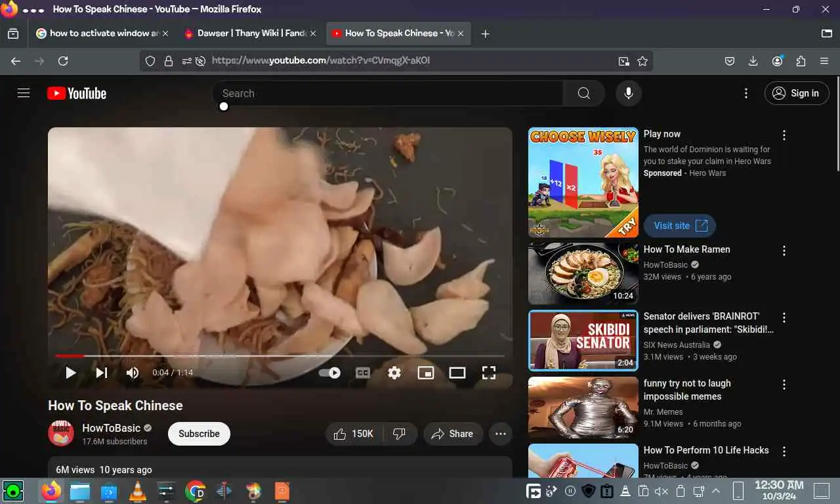Subscribe to HowToBasic
Viewport: 840px width, 504px height.
(x=199, y=434)
